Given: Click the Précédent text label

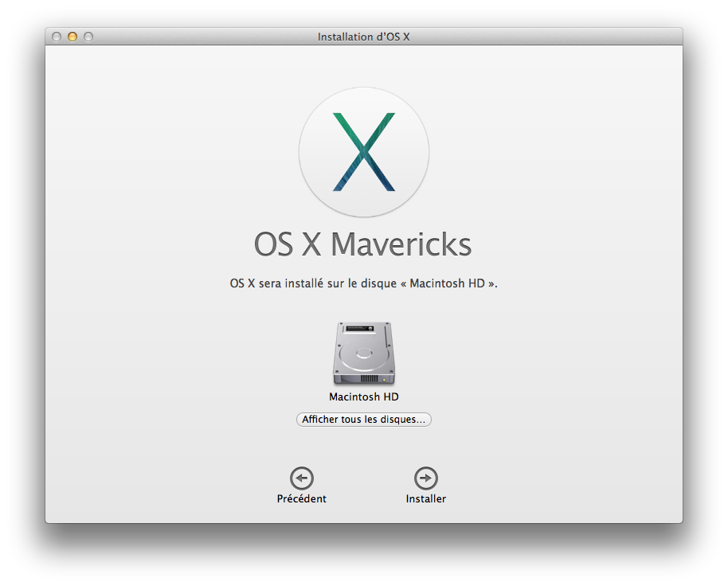Looking at the screenshot, I should click(x=302, y=499).
